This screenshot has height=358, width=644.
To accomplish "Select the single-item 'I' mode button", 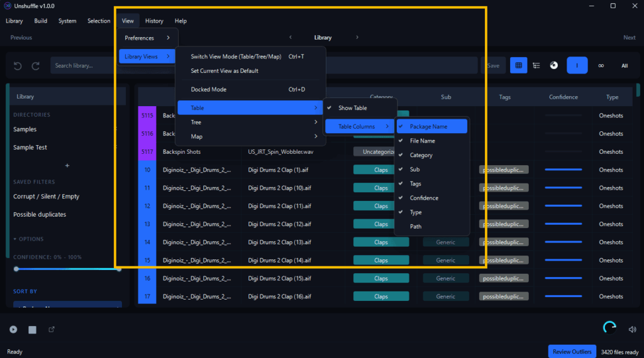I will [x=577, y=65].
